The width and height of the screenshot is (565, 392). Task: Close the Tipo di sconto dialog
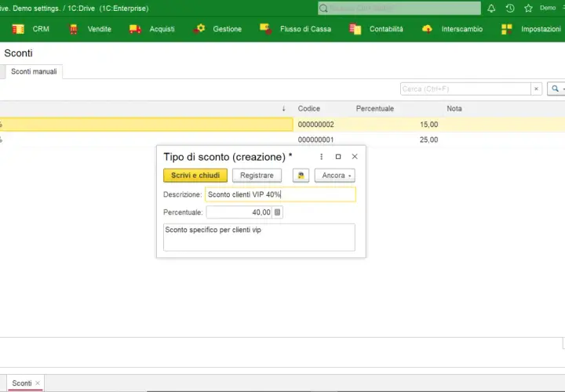(x=355, y=157)
